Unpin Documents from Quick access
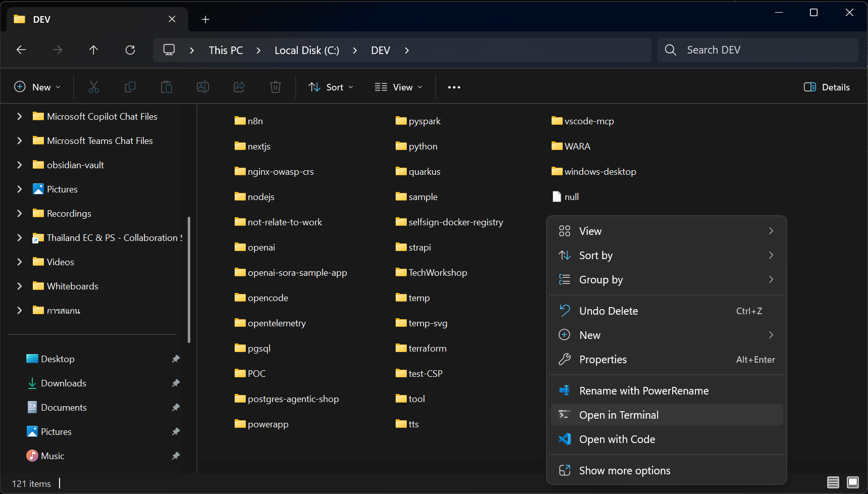This screenshot has height=494, width=868. pos(176,407)
